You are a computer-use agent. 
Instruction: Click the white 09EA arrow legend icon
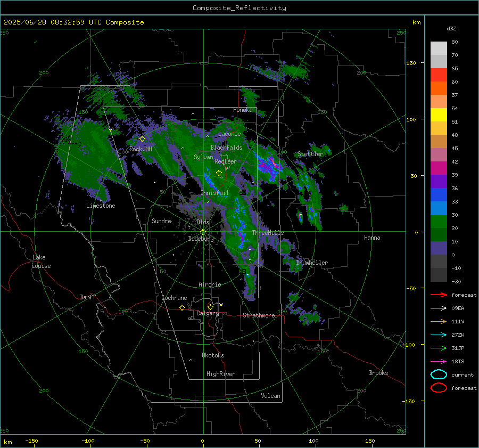click(439, 308)
